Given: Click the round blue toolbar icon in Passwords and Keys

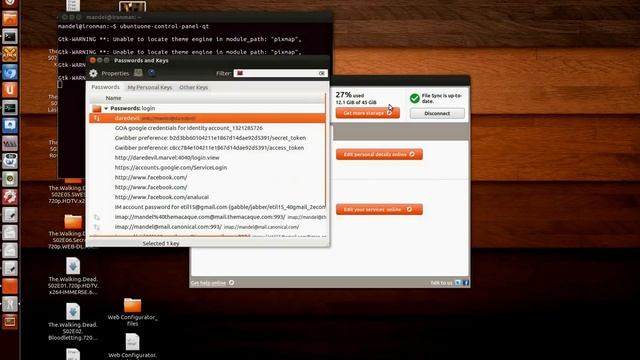Looking at the screenshot, I should coord(152,73).
